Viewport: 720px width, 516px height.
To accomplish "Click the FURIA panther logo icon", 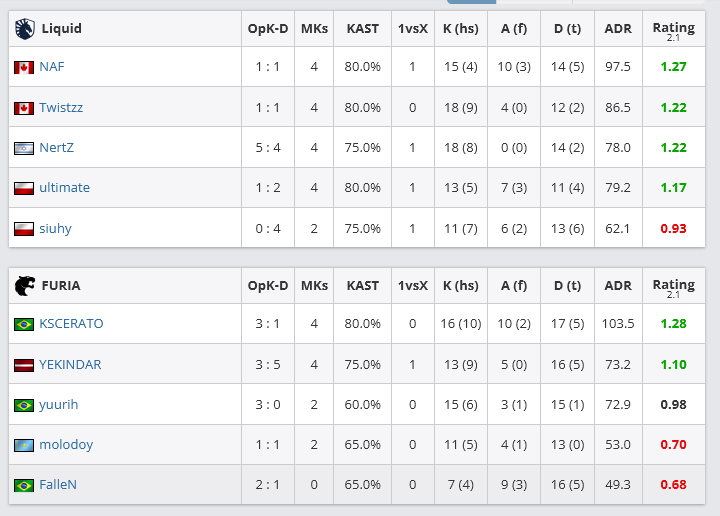I will point(24,286).
